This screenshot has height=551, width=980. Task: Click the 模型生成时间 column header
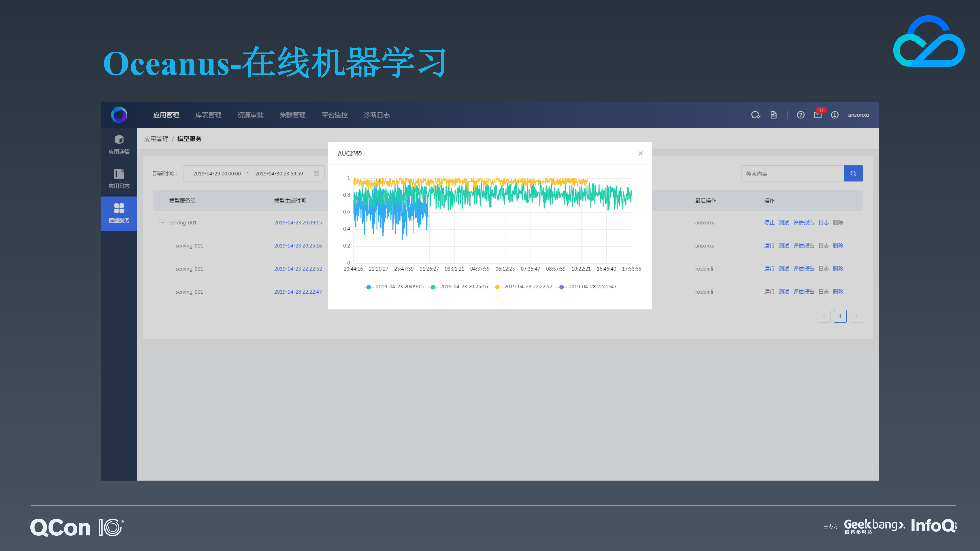(290, 200)
